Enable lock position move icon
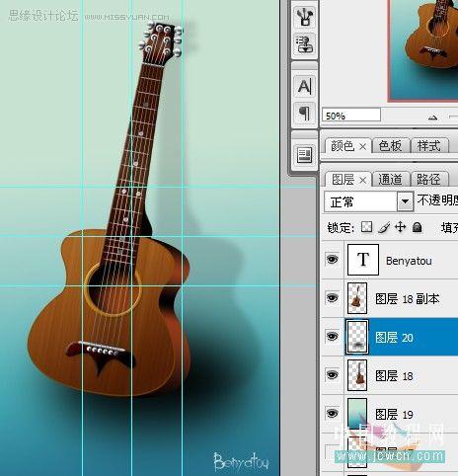This screenshot has width=458, height=476. click(400, 227)
